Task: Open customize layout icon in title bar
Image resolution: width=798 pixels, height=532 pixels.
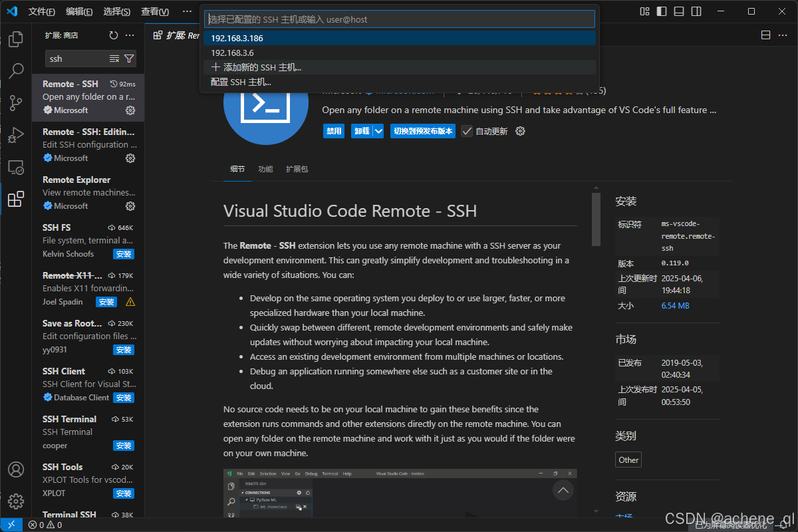Action: coord(644,11)
